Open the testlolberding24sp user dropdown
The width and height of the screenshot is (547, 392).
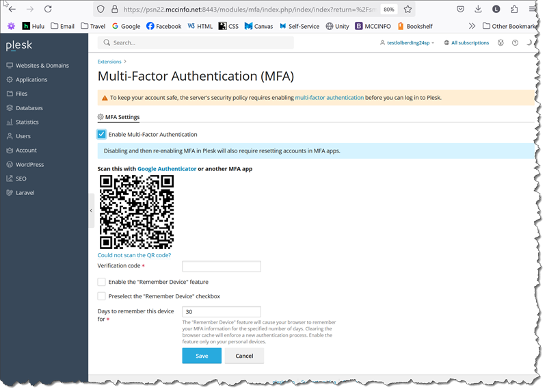407,43
